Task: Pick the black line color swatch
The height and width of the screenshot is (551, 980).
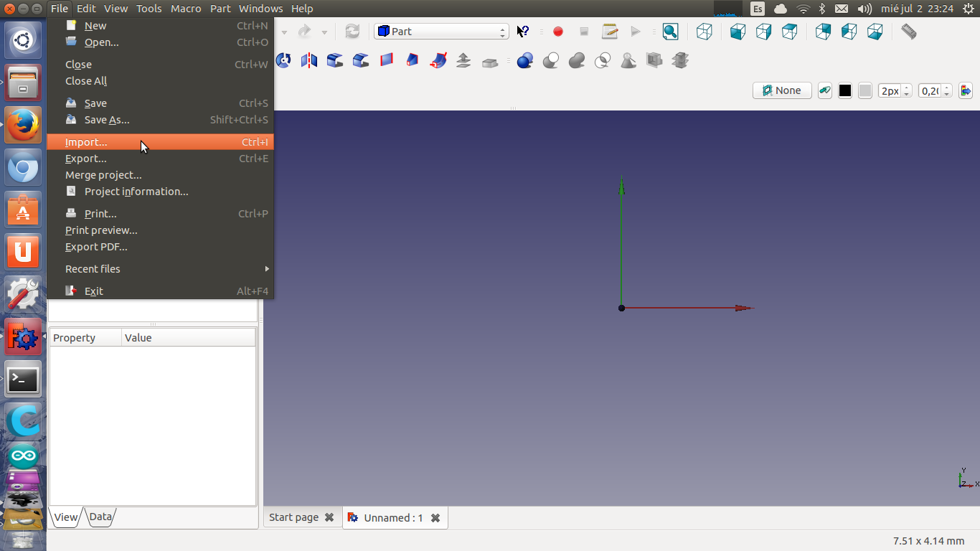Action: [845, 90]
